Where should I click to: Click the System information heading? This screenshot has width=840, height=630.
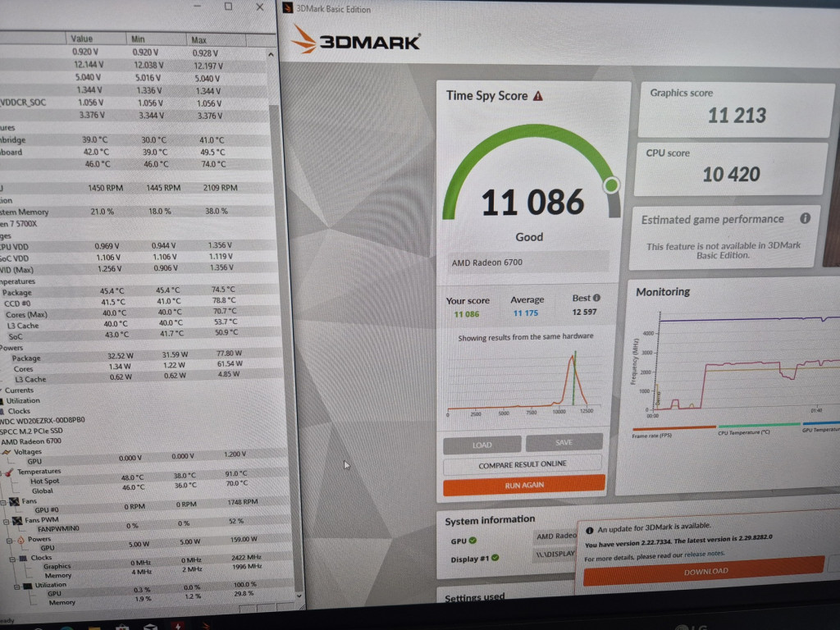[x=490, y=519]
